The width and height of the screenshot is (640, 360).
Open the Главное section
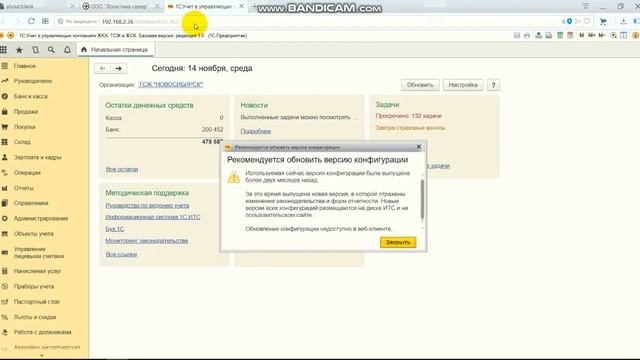[24, 66]
